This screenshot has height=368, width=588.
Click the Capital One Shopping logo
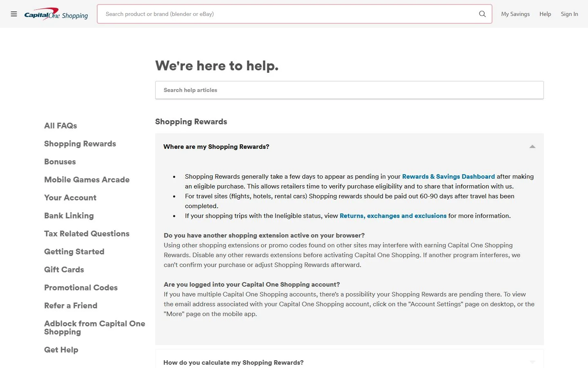pos(56,14)
